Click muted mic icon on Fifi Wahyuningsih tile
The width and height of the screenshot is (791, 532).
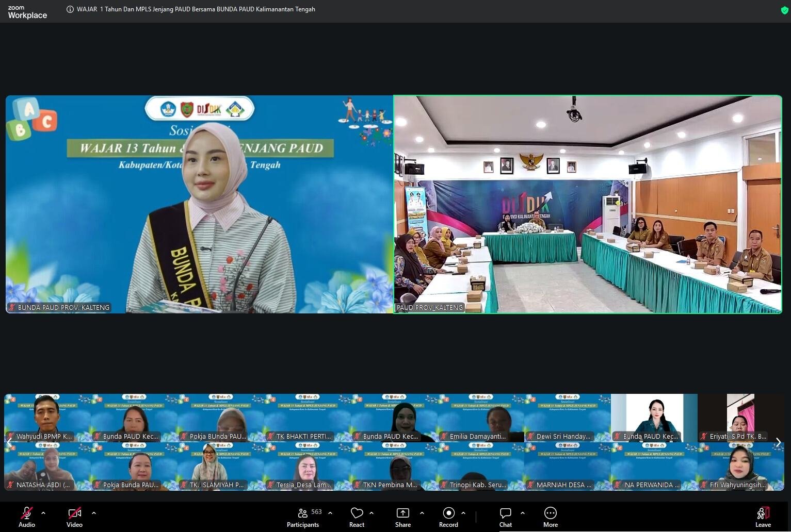tap(704, 485)
